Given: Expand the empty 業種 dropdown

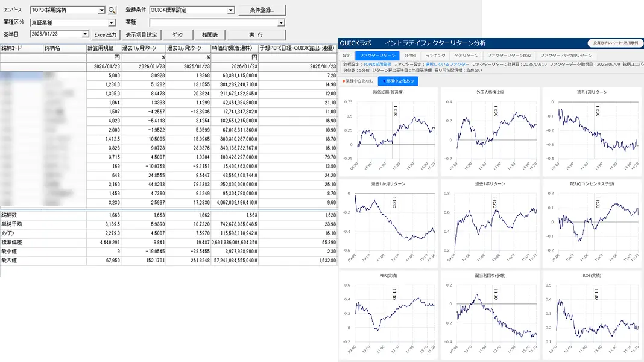Looking at the screenshot, I should pos(281,22).
